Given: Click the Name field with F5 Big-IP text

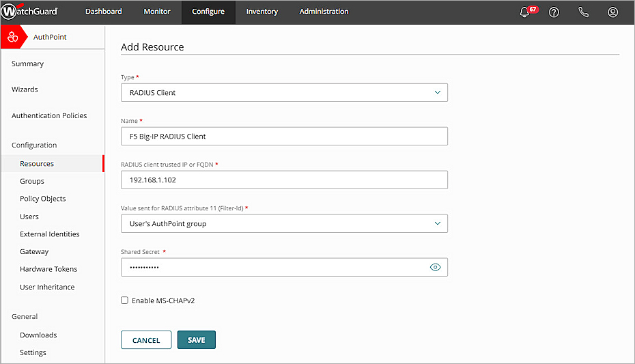Looking at the screenshot, I should 284,136.
